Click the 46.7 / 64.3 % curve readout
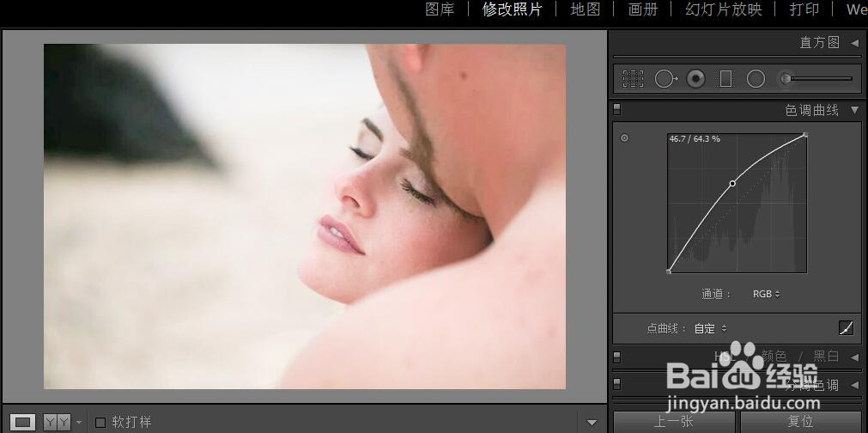The width and height of the screenshot is (868, 433). click(695, 139)
